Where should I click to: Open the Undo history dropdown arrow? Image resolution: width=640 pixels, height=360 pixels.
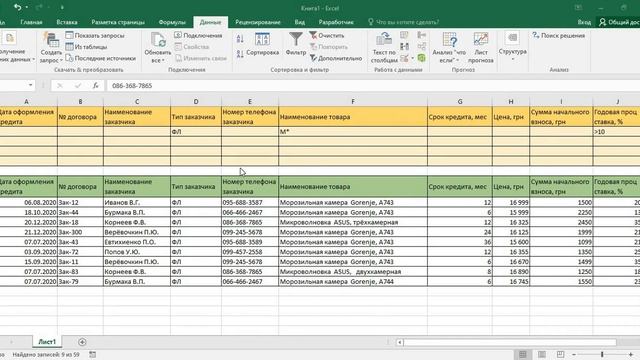(27, 7)
